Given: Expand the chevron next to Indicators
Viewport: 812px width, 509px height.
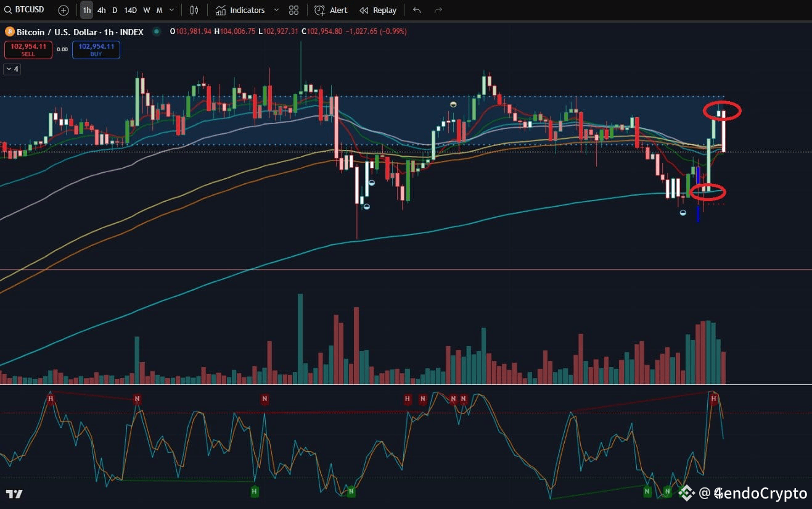Looking at the screenshot, I should (276, 10).
